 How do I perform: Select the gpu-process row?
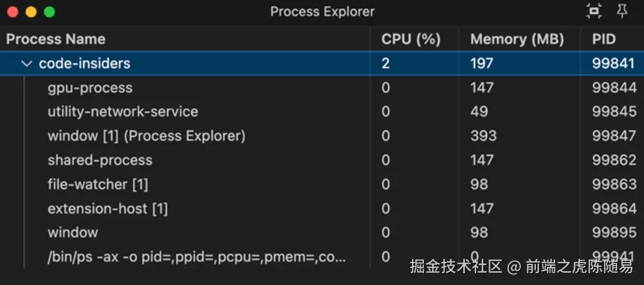[x=90, y=88]
